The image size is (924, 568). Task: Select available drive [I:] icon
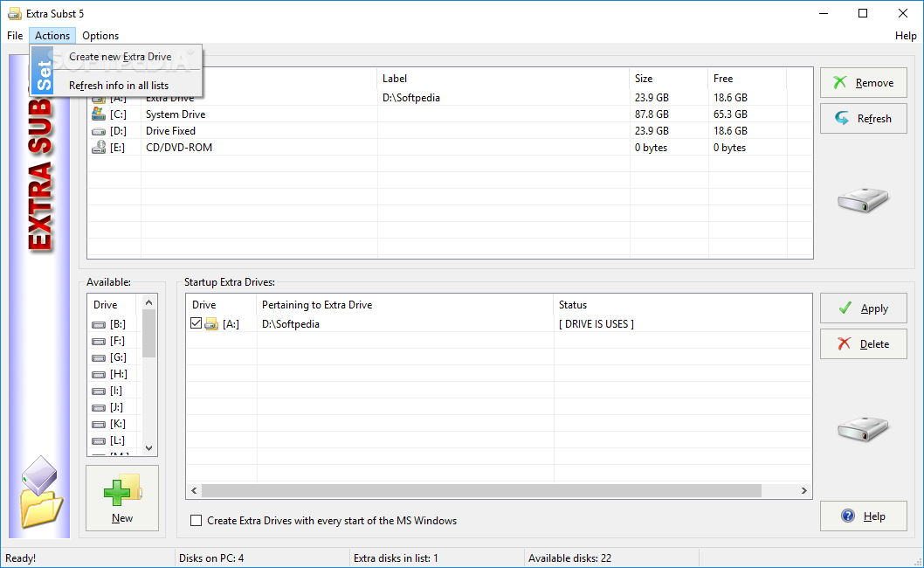(99, 391)
